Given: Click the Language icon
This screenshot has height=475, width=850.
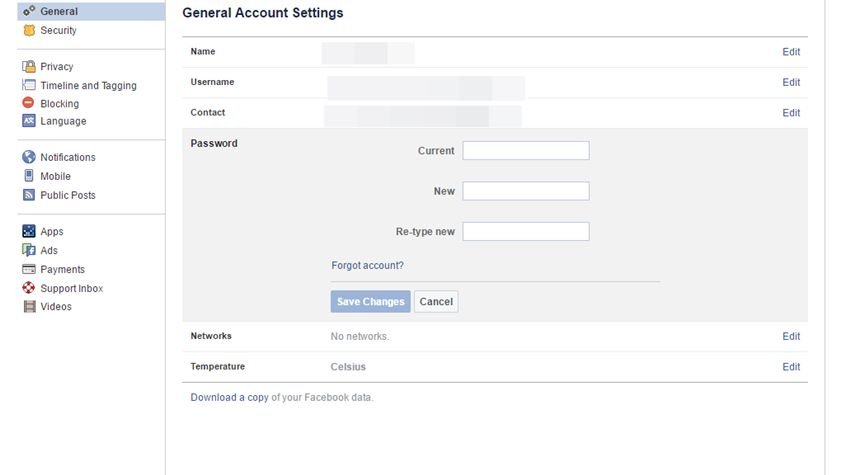Looking at the screenshot, I should (x=29, y=120).
